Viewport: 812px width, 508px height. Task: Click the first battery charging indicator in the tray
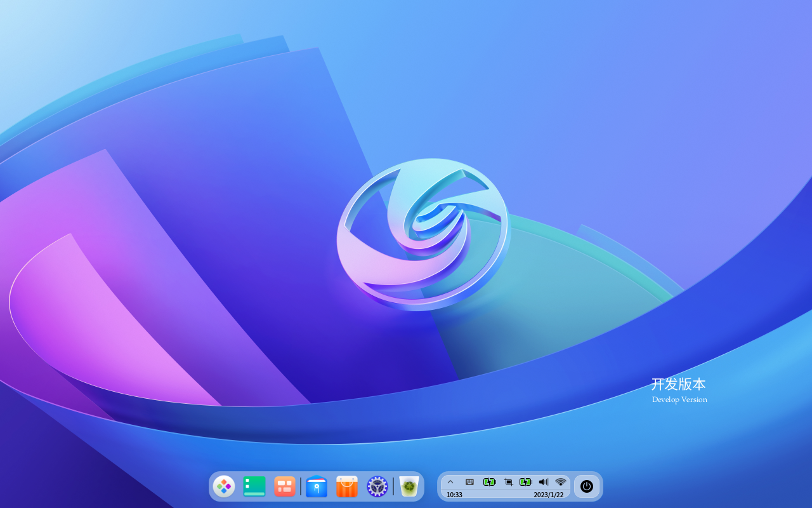click(489, 481)
